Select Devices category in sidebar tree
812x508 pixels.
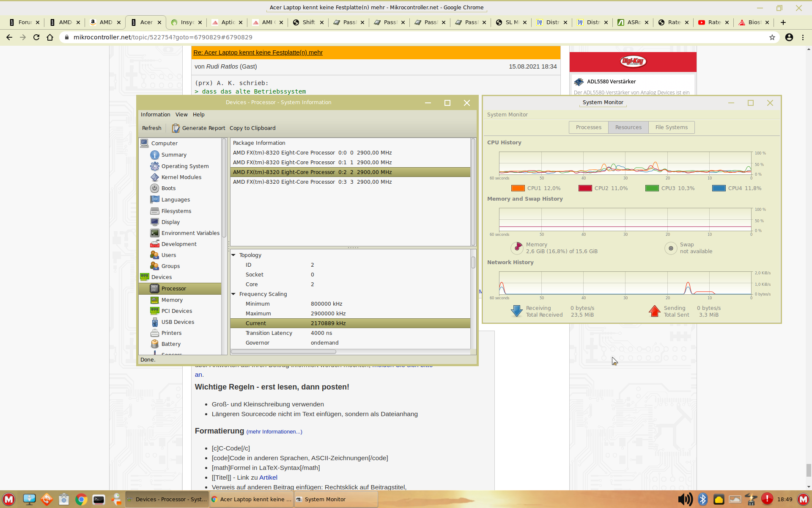tap(162, 277)
